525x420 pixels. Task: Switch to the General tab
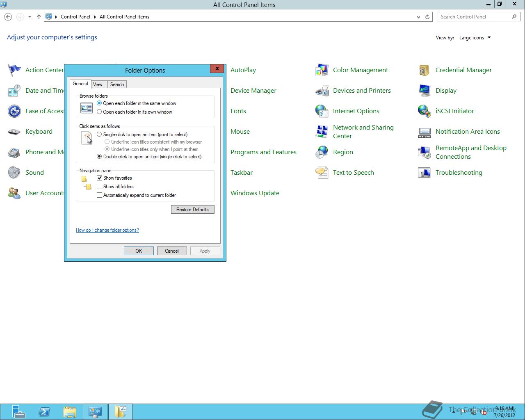80,84
